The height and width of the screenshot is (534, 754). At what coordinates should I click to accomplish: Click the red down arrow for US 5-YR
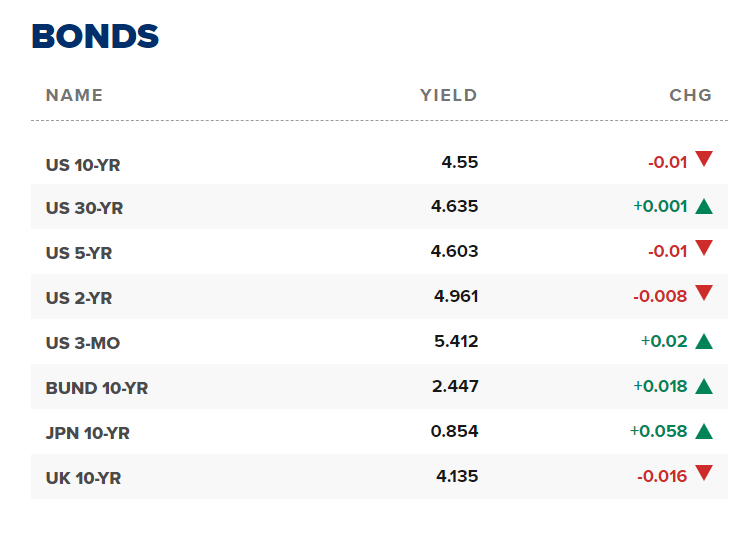(x=704, y=249)
